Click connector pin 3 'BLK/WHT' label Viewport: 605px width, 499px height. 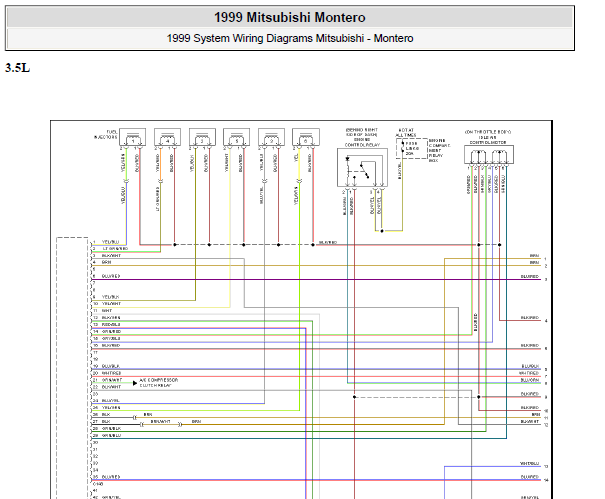point(111,256)
